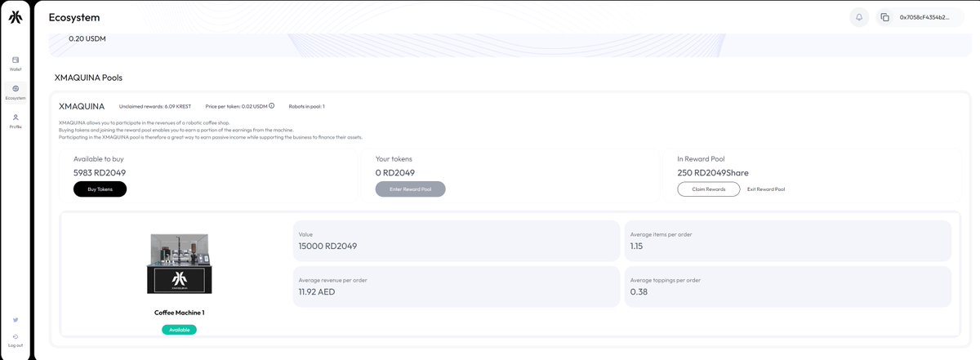Viewport: 980px width, 360px height.
Task: Go to Ecosystem in the sidebar
Action: pos(16,91)
